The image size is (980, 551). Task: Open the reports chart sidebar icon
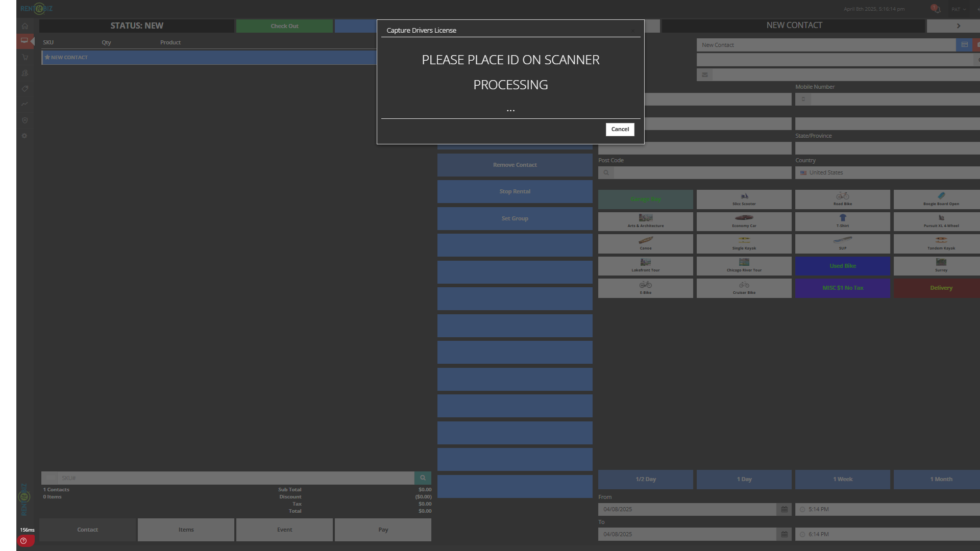click(x=24, y=104)
